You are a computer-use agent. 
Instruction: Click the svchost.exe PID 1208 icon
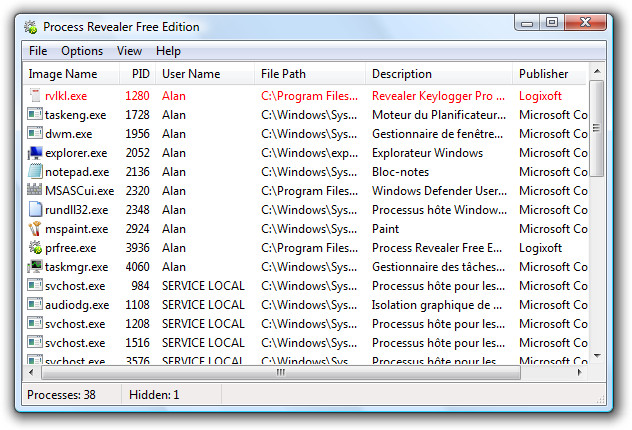[x=35, y=323]
